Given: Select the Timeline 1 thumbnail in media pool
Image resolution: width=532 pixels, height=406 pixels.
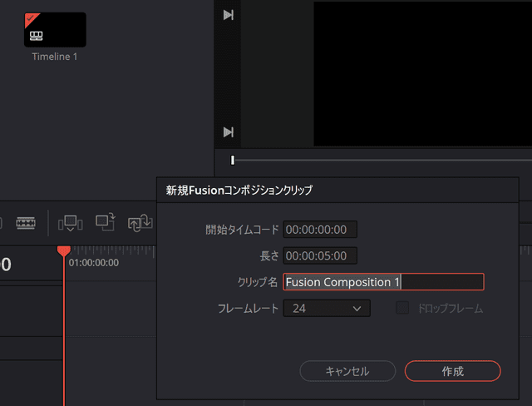Looking at the screenshot, I should coord(55,30).
